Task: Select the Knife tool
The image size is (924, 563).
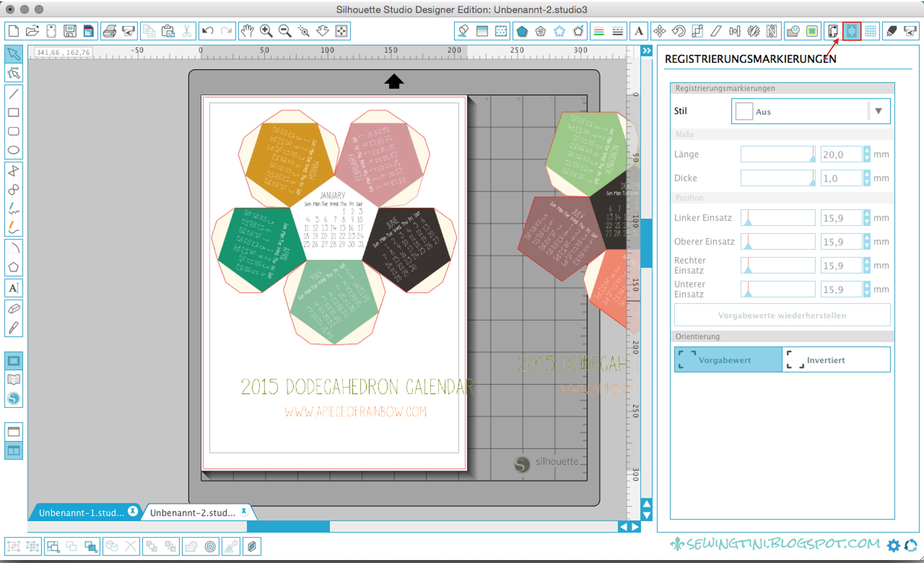Action: tap(13, 326)
